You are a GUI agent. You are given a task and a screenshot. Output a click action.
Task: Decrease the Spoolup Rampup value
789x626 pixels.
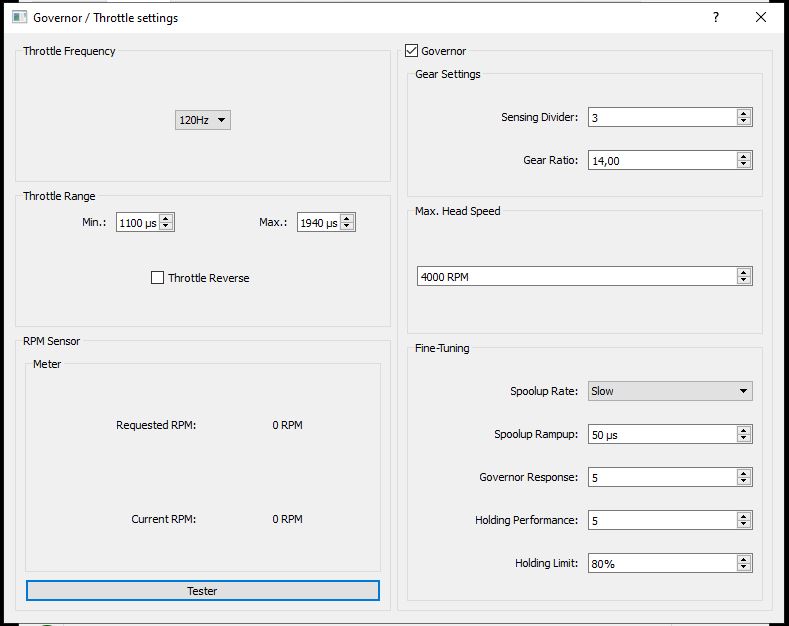coord(743,438)
